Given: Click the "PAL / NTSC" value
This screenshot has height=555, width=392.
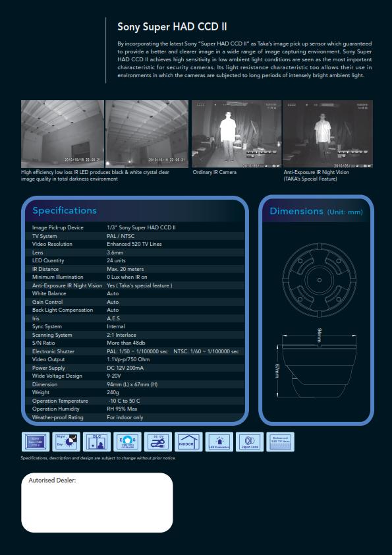Looking at the screenshot, I should tap(121, 236).
